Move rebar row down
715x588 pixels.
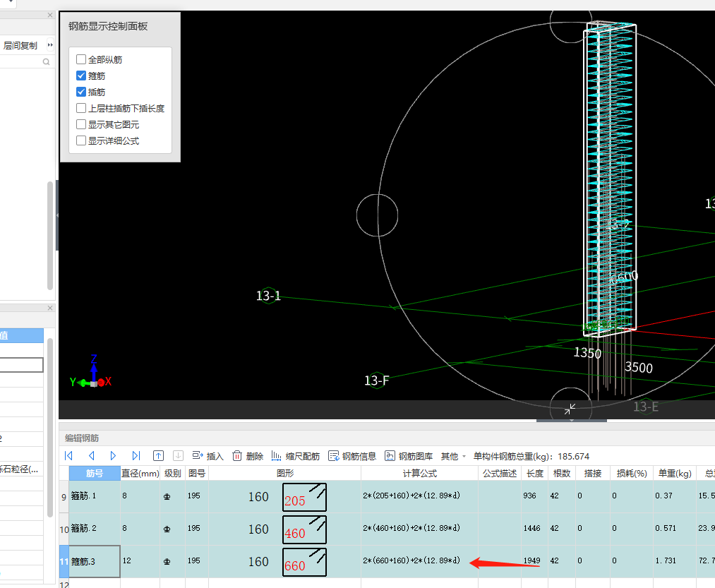pyautogui.click(x=179, y=456)
